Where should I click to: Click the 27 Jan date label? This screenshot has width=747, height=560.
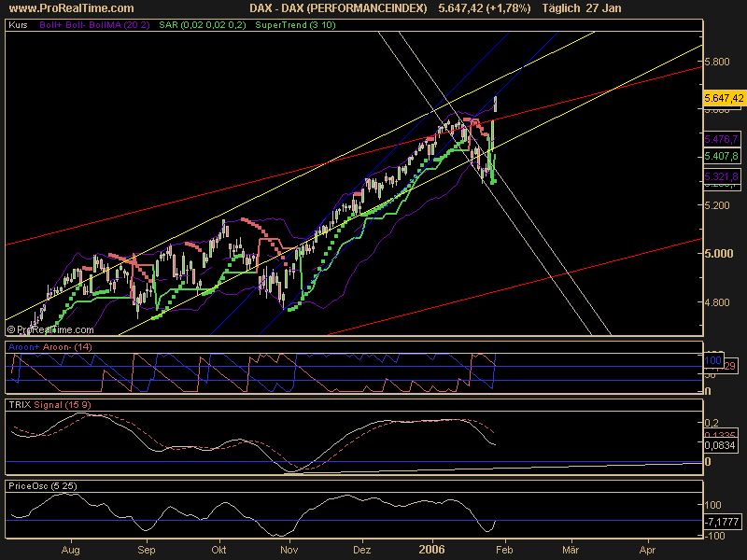(604, 8)
